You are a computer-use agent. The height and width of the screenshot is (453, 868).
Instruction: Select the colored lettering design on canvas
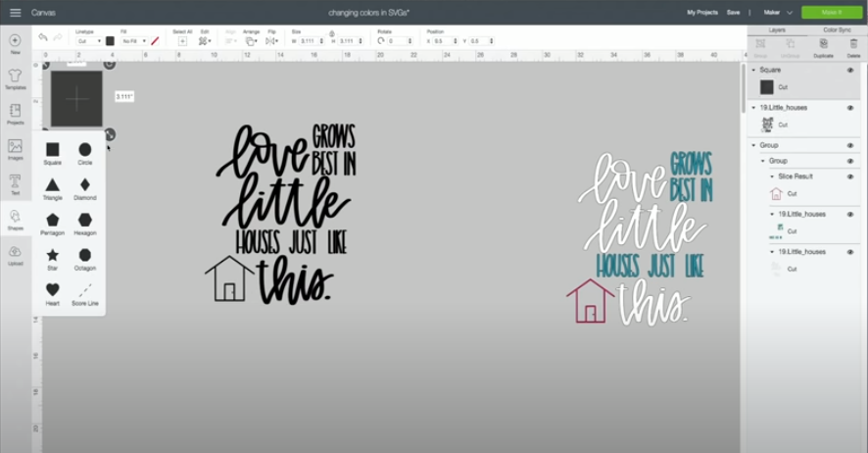click(x=641, y=238)
